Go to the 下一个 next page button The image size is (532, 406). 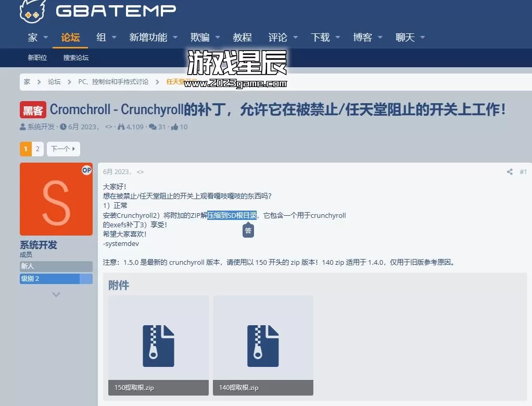coord(63,149)
